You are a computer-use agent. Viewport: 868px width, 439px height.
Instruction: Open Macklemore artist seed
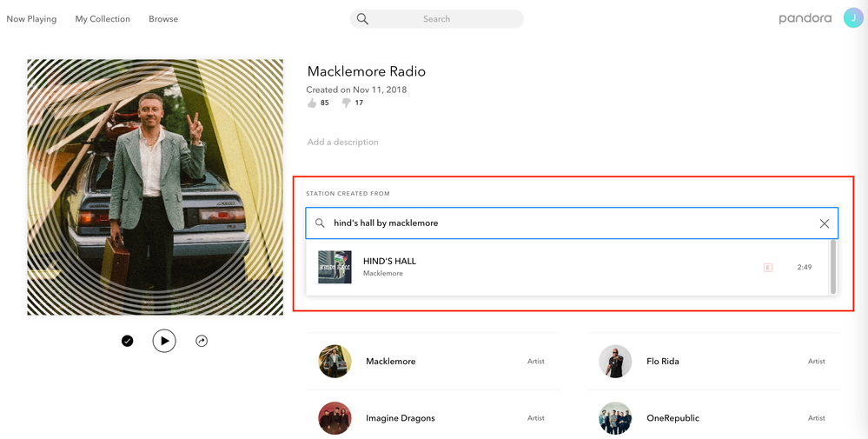390,362
